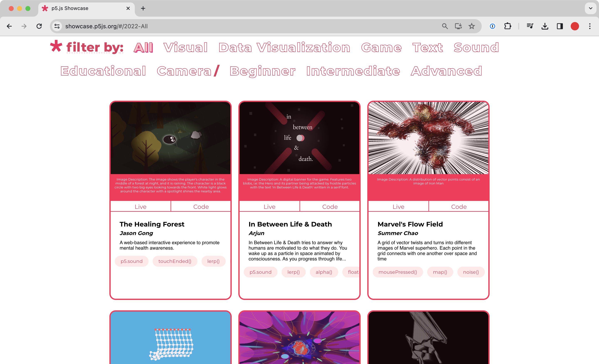
Task: Open the Live tab for The Healing Forest
Action: click(x=141, y=207)
